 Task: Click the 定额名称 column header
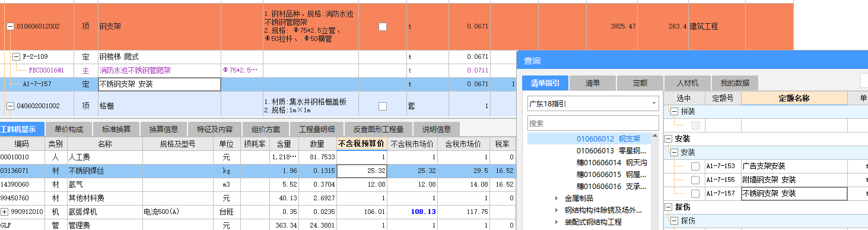point(794,98)
